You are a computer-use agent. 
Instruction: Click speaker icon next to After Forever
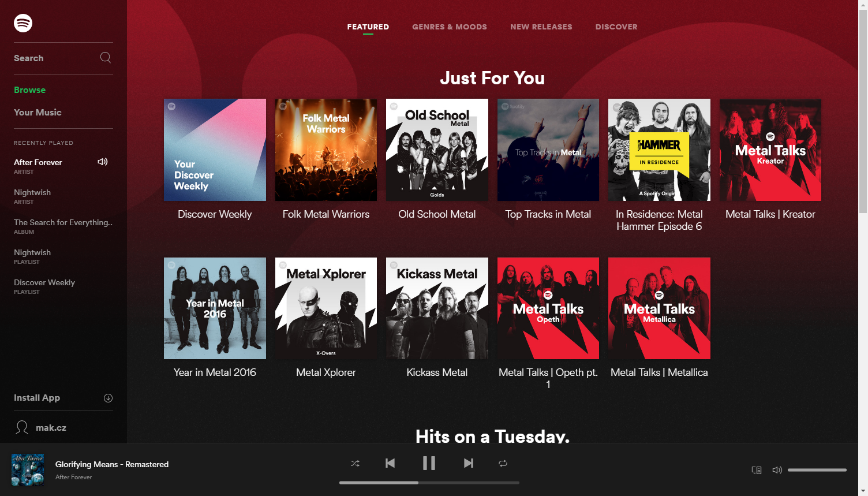click(103, 162)
